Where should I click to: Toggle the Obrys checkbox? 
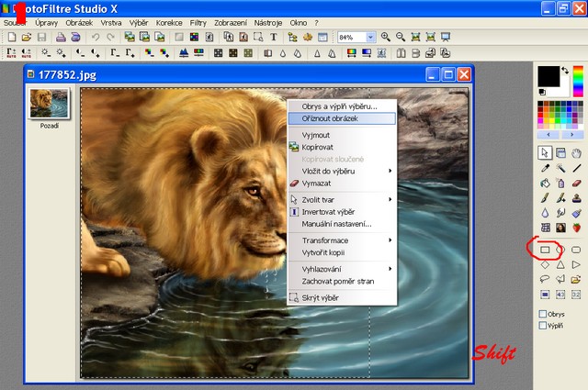[x=542, y=314]
